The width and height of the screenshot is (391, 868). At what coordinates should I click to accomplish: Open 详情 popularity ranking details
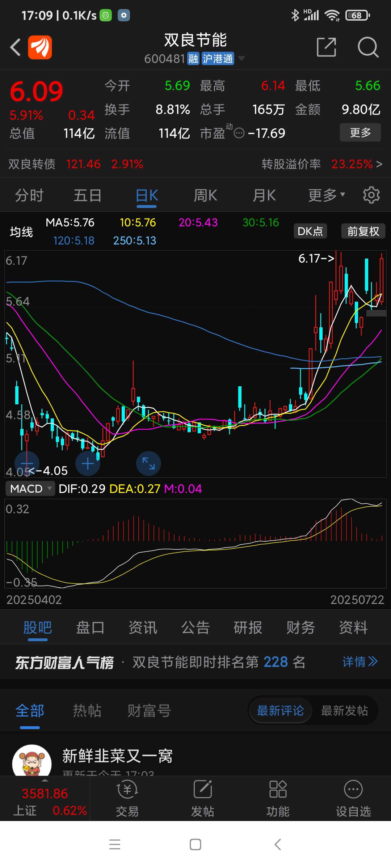pyautogui.click(x=360, y=662)
